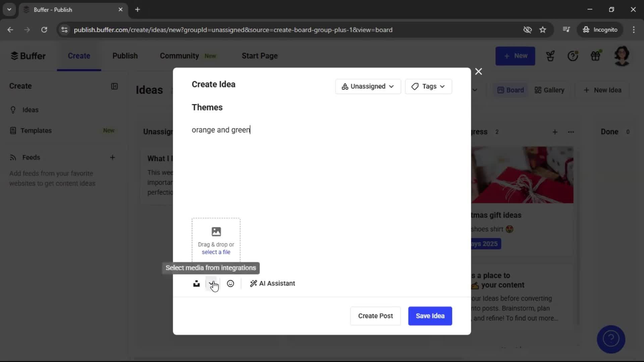Open the AI Assistant in the dialog
This screenshot has width=644, height=362.
pyautogui.click(x=272, y=283)
